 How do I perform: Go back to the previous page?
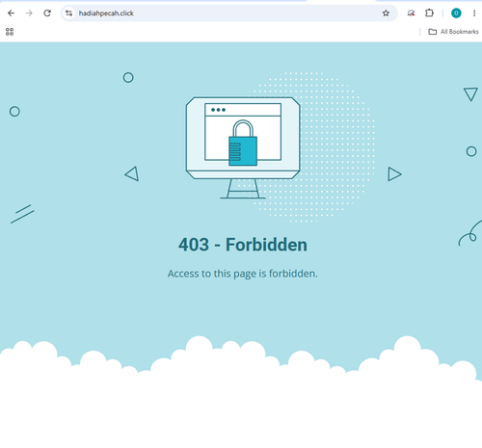coord(11,13)
